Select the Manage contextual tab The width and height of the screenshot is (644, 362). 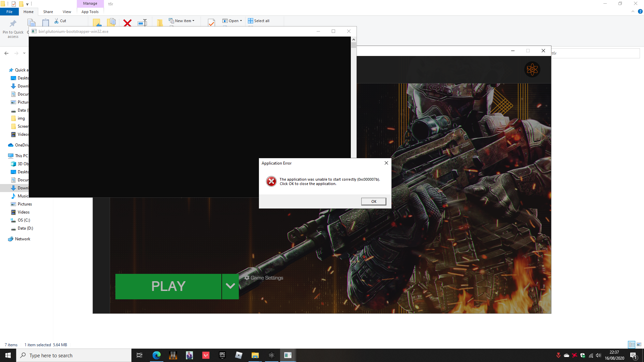tap(90, 3)
